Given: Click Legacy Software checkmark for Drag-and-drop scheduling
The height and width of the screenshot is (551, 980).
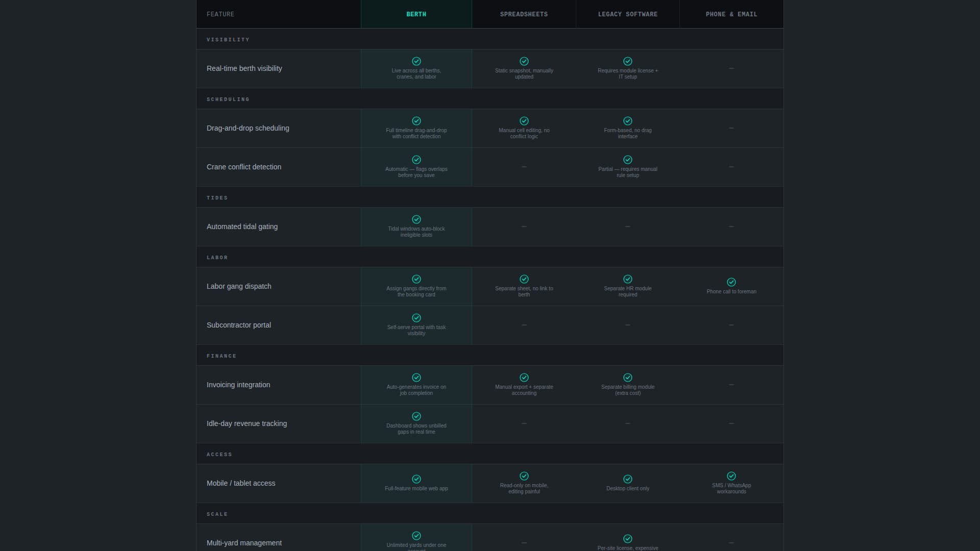Looking at the screenshot, I should 628,121.
